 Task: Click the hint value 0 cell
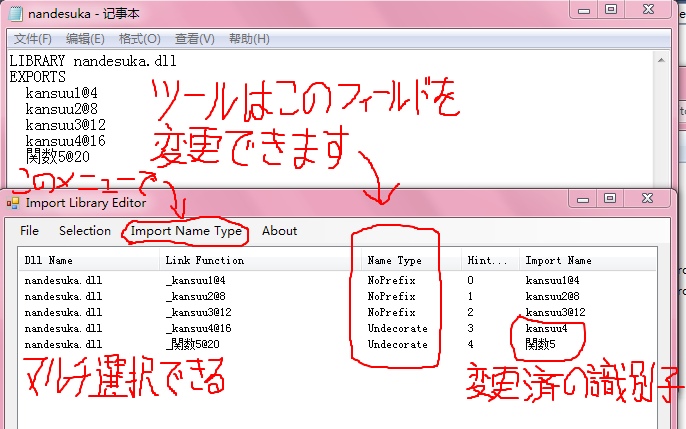[x=470, y=280]
